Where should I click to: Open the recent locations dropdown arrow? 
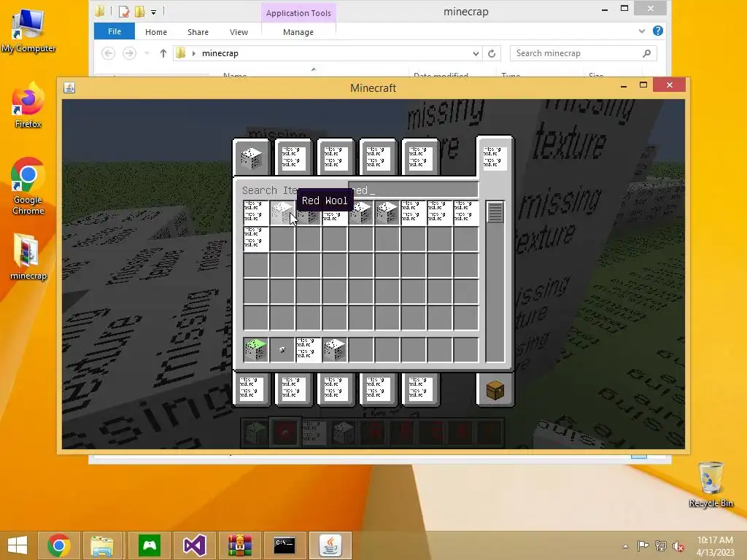(147, 53)
